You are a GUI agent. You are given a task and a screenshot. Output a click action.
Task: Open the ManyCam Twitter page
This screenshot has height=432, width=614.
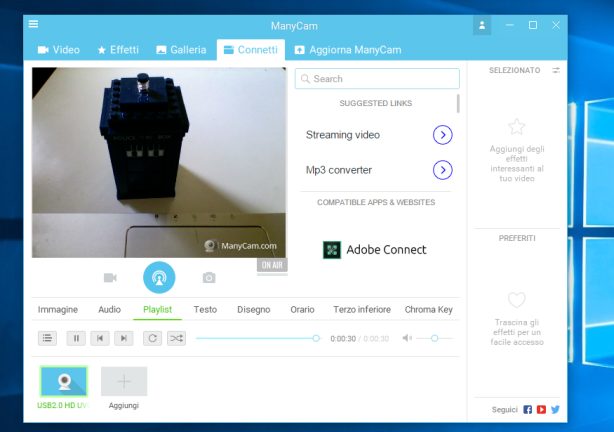[x=555, y=409]
